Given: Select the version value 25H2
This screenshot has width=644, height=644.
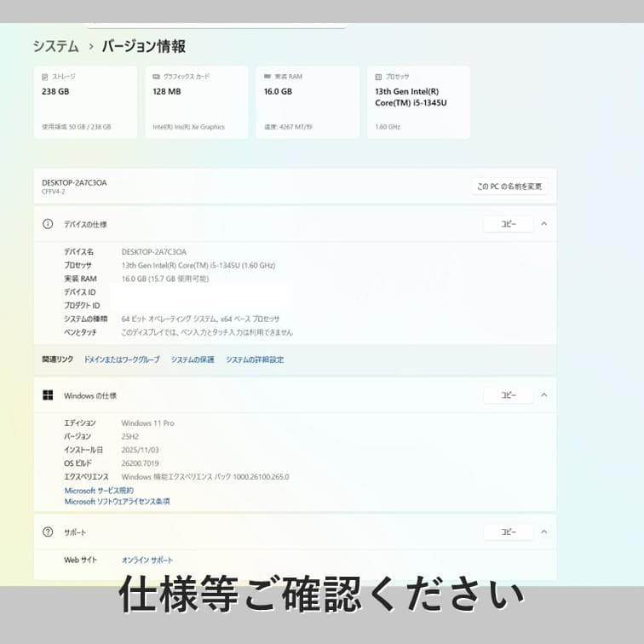Looking at the screenshot, I should tap(130, 436).
